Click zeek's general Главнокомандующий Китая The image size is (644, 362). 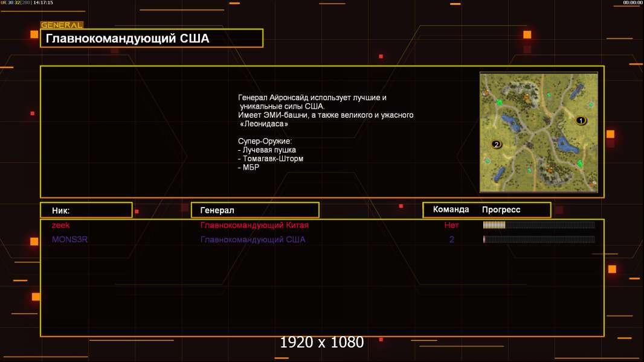point(254,225)
